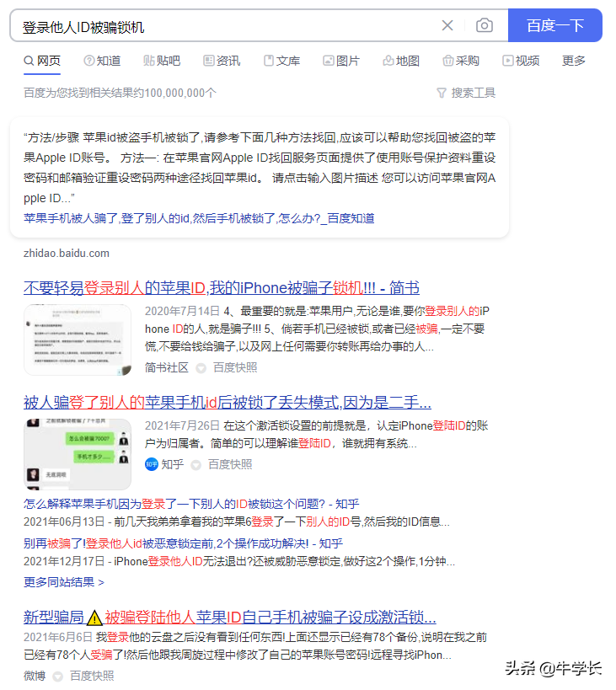Viewport: 616px width, 690px height.
Task: Open the 百度知道 answer link in featured card
Action: point(199,218)
